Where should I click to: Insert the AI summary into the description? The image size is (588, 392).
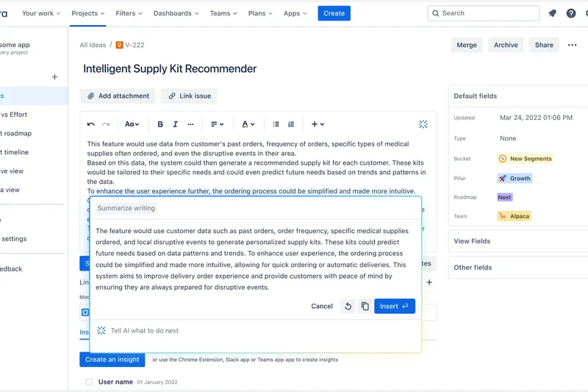(x=395, y=306)
